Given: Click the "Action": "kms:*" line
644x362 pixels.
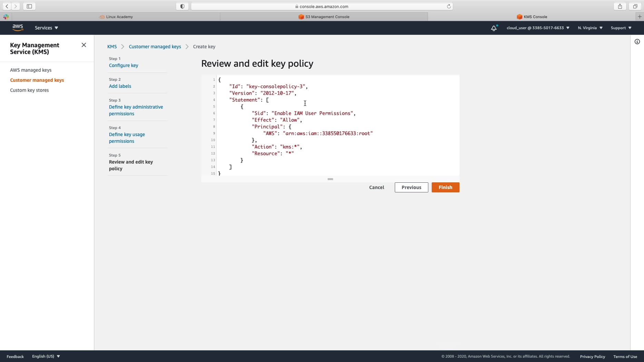Looking at the screenshot, I should tap(277, 147).
